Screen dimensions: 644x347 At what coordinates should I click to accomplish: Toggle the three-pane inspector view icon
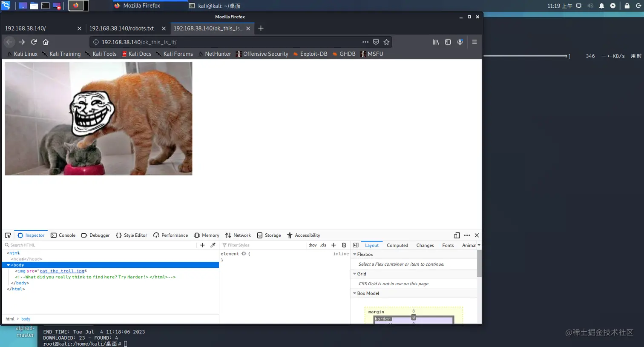pyautogui.click(x=356, y=245)
